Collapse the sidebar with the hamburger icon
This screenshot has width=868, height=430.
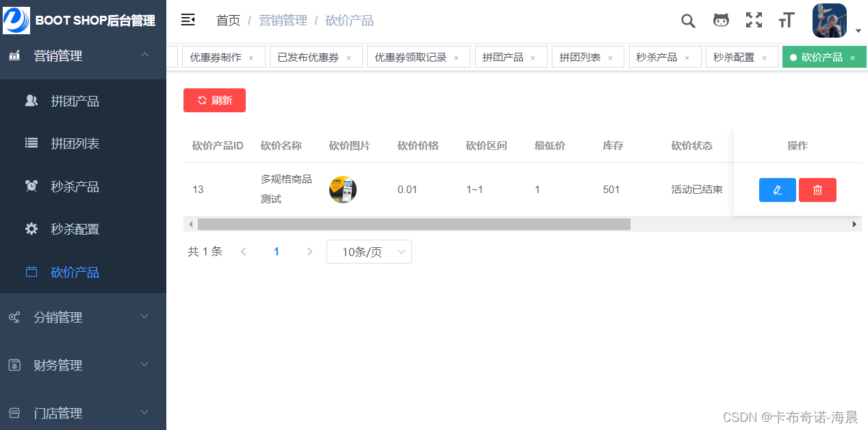(188, 20)
